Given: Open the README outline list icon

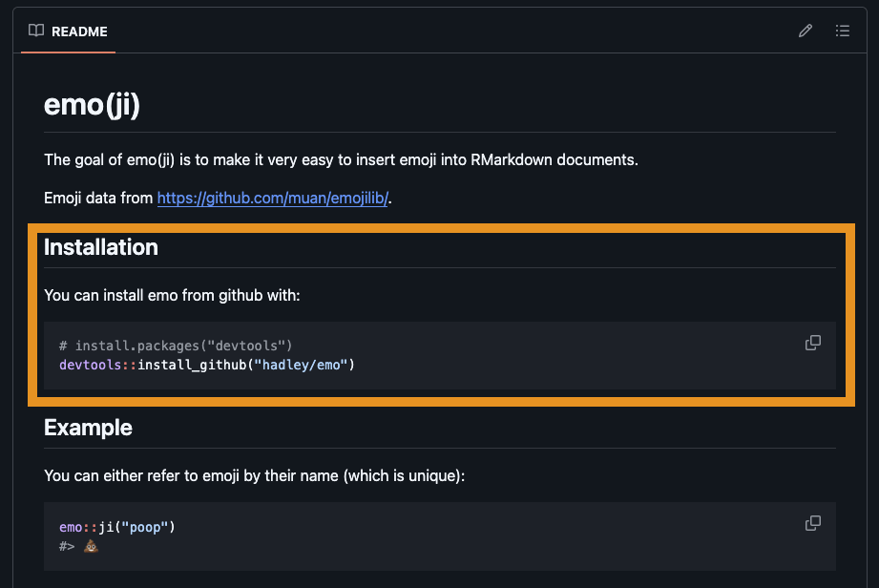Looking at the screenshot, I should [843, 31].
